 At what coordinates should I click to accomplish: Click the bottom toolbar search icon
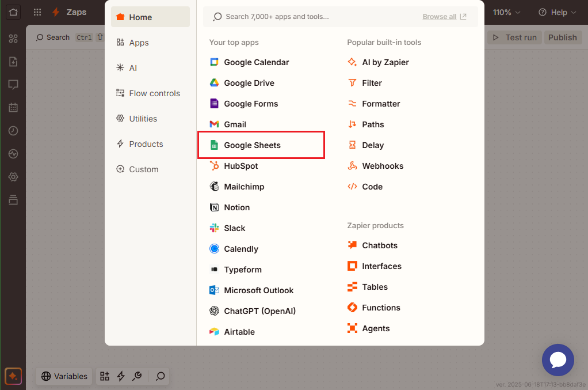(161, 376)
